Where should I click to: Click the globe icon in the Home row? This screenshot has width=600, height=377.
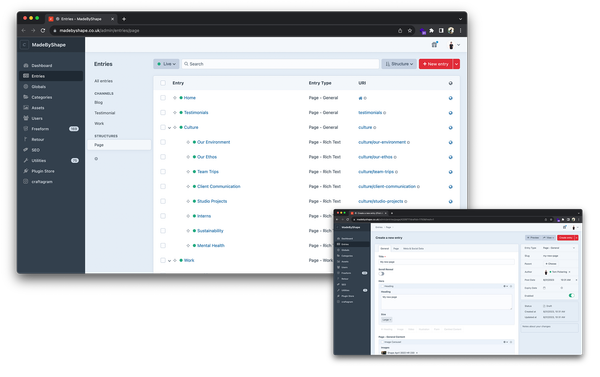450,98
